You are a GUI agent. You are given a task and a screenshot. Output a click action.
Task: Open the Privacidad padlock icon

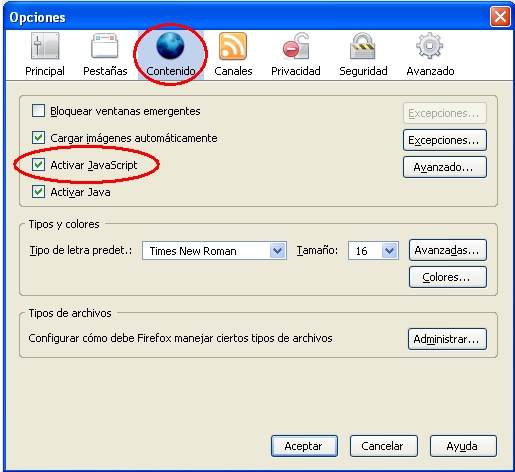click(296, 46)
